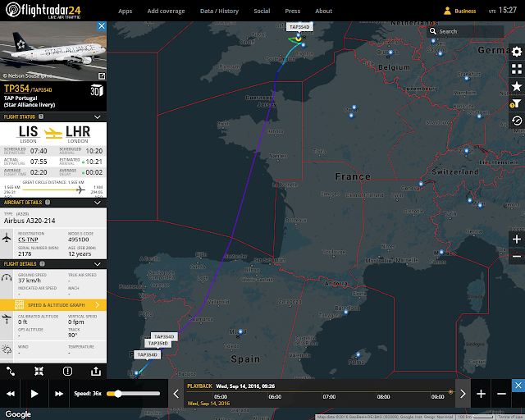525x420 pixels.
Task: Click Airbus A320-214 aircraft type text
Action: 30,221
